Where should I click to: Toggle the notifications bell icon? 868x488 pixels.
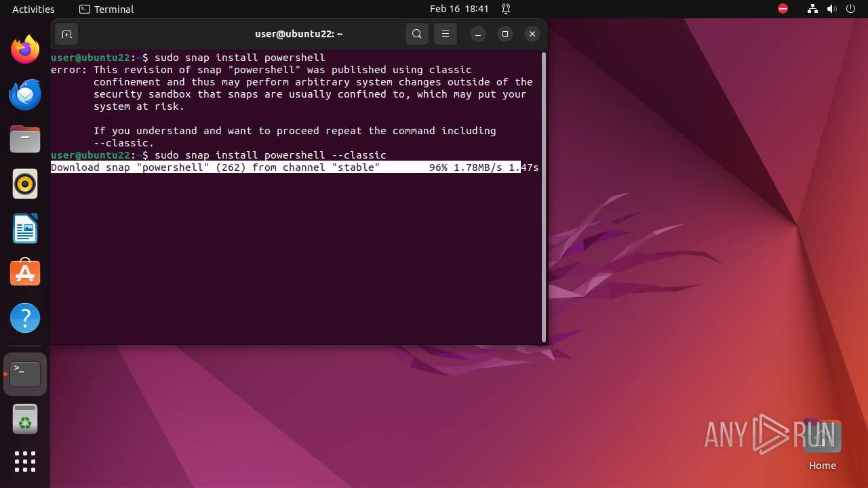(506, 9)
